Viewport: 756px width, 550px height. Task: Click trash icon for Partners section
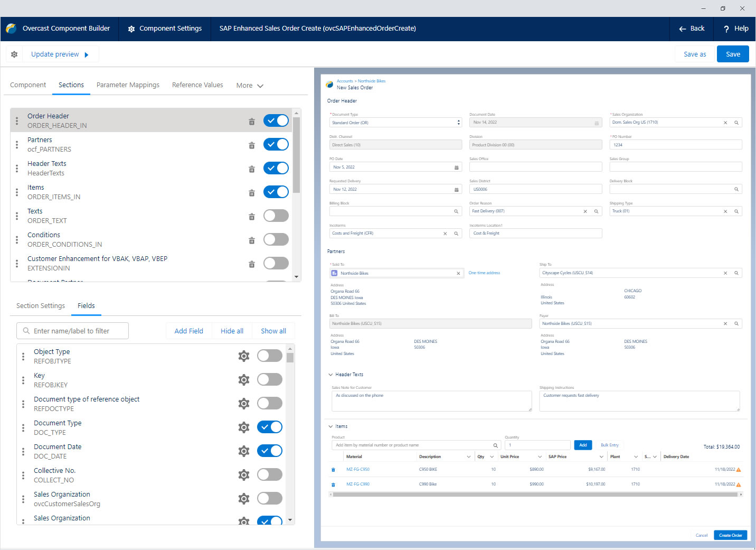click(x=252, y=145)
